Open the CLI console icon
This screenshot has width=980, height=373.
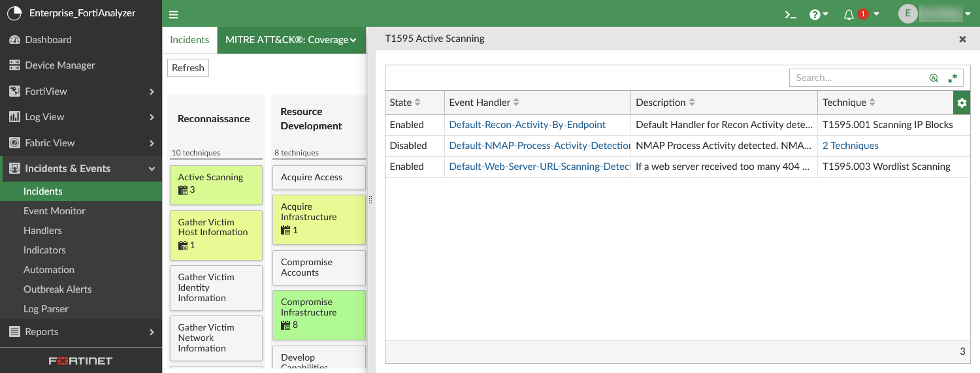pos(791,14)
